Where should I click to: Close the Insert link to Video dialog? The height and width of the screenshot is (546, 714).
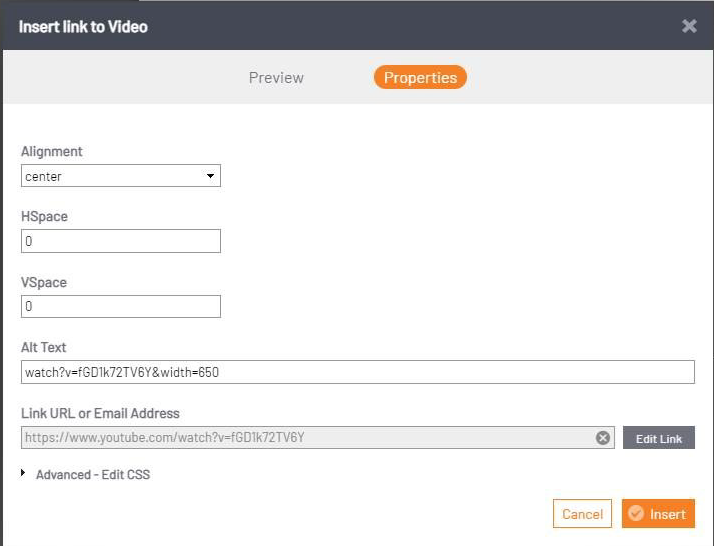[689, 26]
